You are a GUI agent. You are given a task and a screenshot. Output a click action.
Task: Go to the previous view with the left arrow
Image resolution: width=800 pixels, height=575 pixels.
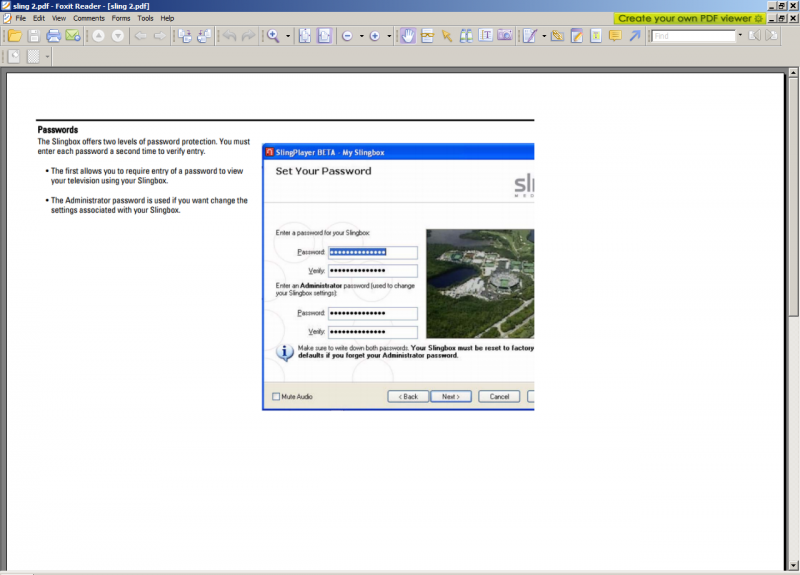tap(141, 36)
